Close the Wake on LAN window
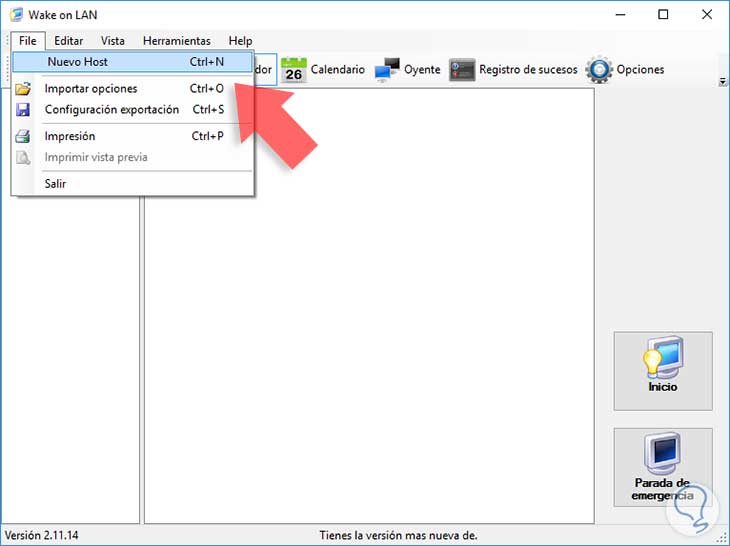This screenshot has width=730, height=546. 707,14
